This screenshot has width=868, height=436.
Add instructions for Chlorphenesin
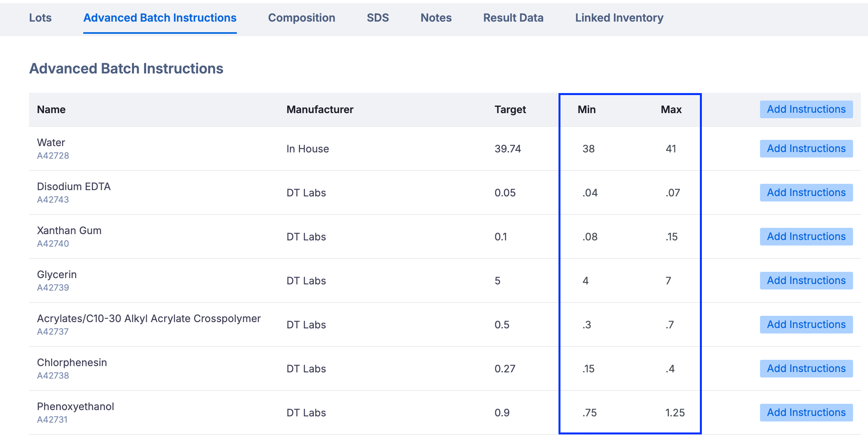806,368
